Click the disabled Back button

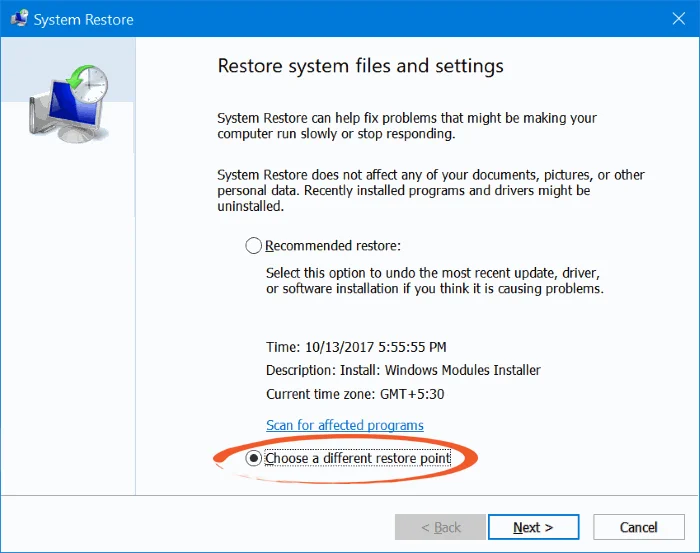click(x=440, y=527)
